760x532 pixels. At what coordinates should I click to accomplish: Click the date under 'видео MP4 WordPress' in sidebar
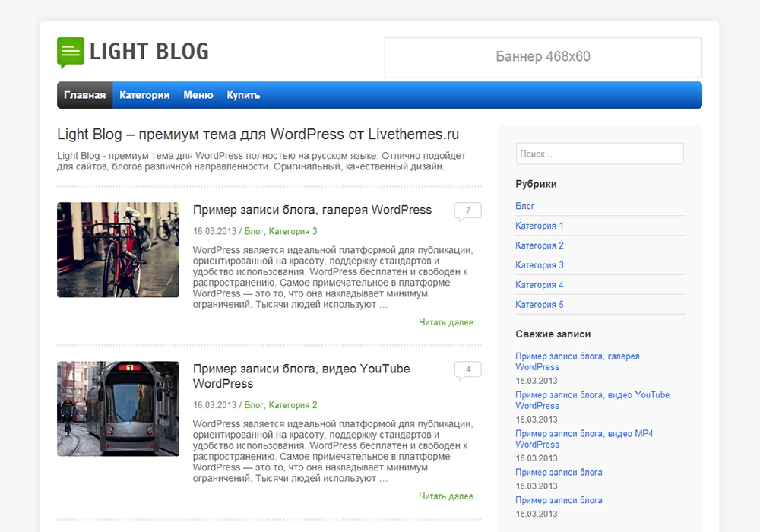point(537,458)
